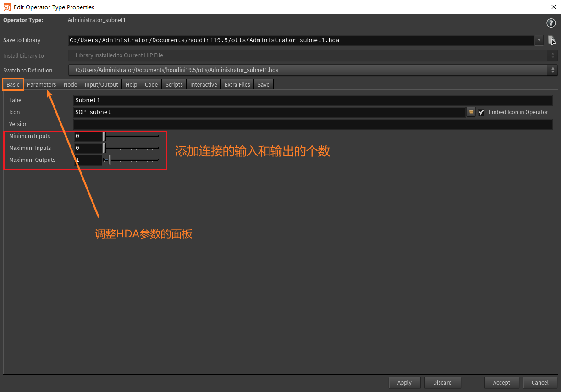Click the Icon name input field
This screenshot has width=561, height=392.
coord(269,112)
